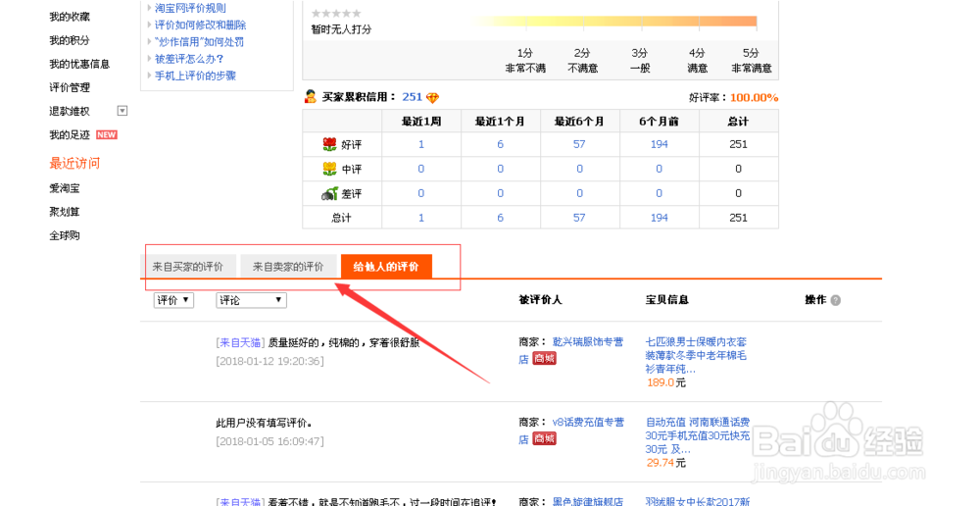Viewport: 980px width, 506px height.
Task: Click the NEW badge beside 我的足迹
Action: point(107,135)
